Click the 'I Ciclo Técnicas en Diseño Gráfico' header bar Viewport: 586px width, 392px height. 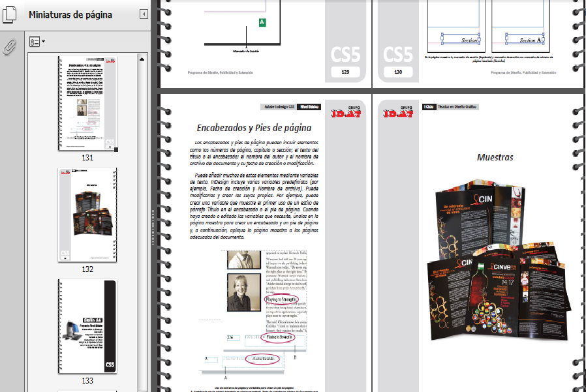pyautogui.click(x=449, y=108)
